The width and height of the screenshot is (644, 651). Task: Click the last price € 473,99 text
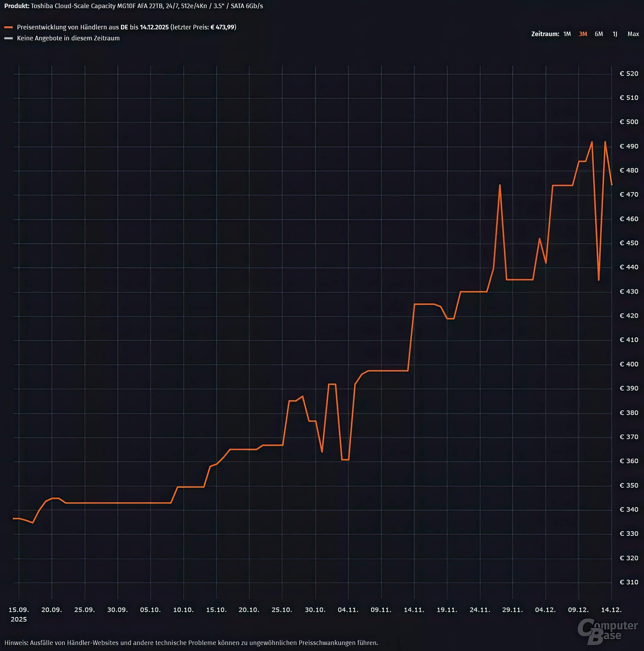[x=222, y=27]
